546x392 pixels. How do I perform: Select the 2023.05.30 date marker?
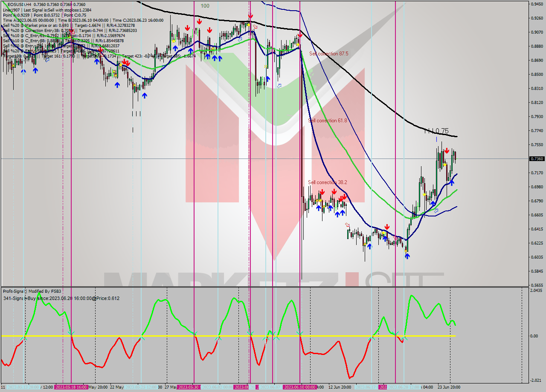[188, 387]
